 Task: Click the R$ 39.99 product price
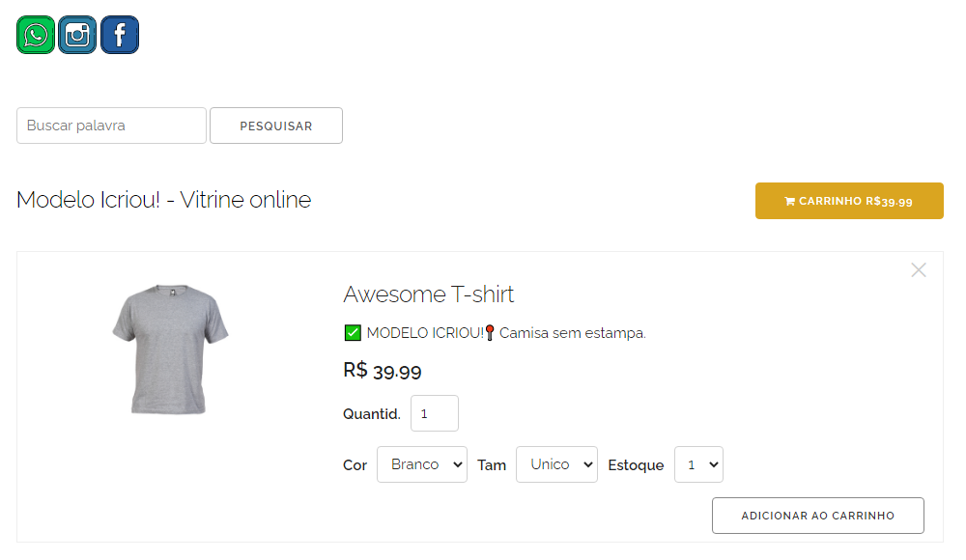(x=383, y=371)
